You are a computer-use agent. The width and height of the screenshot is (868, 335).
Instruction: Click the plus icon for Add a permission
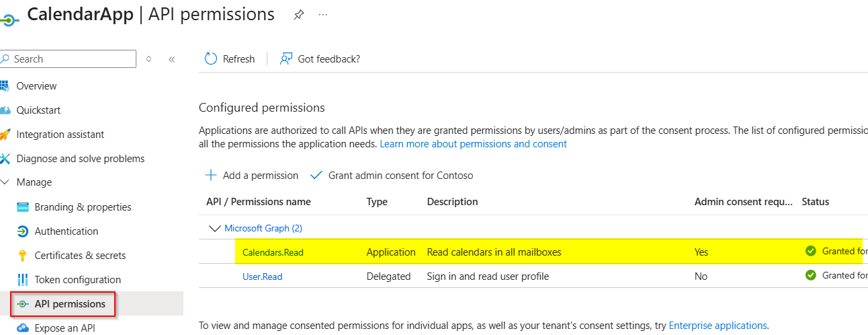pyautogui.click(x=211, y=176)
